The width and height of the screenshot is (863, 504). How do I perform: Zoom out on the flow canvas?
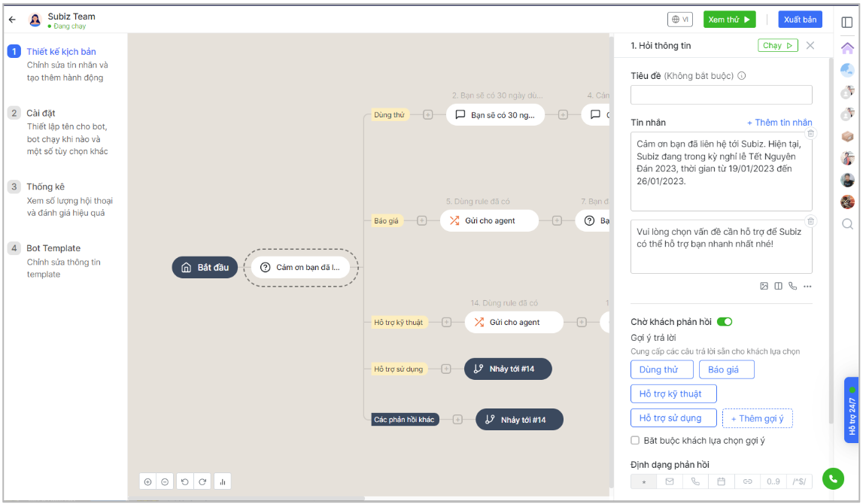165,481
